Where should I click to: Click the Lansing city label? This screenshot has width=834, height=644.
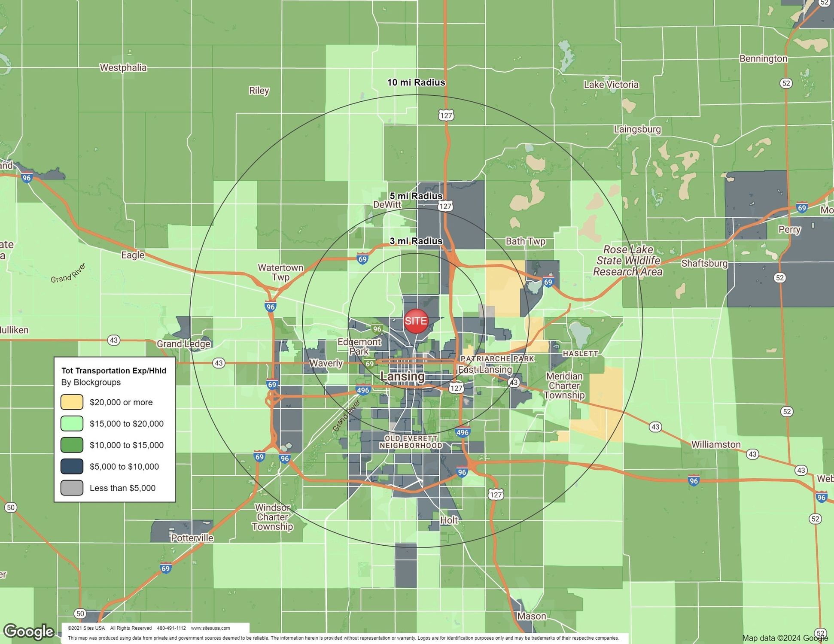click(x=402, y=377)
